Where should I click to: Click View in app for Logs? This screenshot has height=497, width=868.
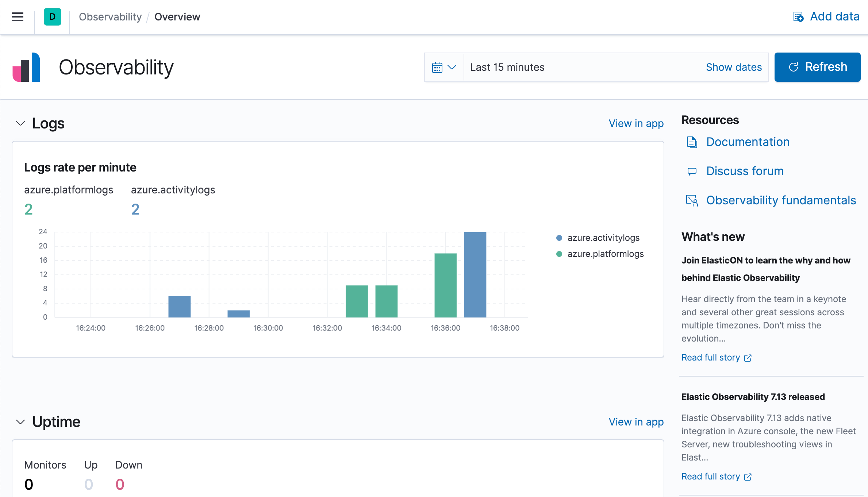point(636,123)
